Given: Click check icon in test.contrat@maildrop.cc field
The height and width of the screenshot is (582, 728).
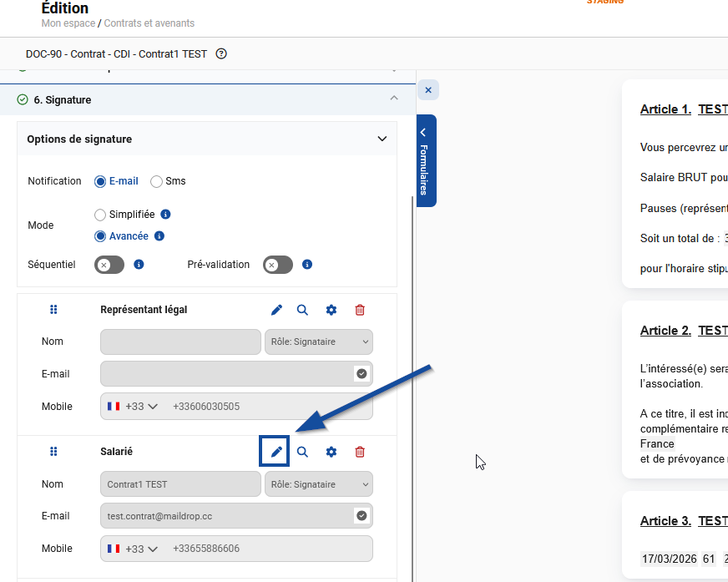Looking at the screenshot, I should coord(361,515).
